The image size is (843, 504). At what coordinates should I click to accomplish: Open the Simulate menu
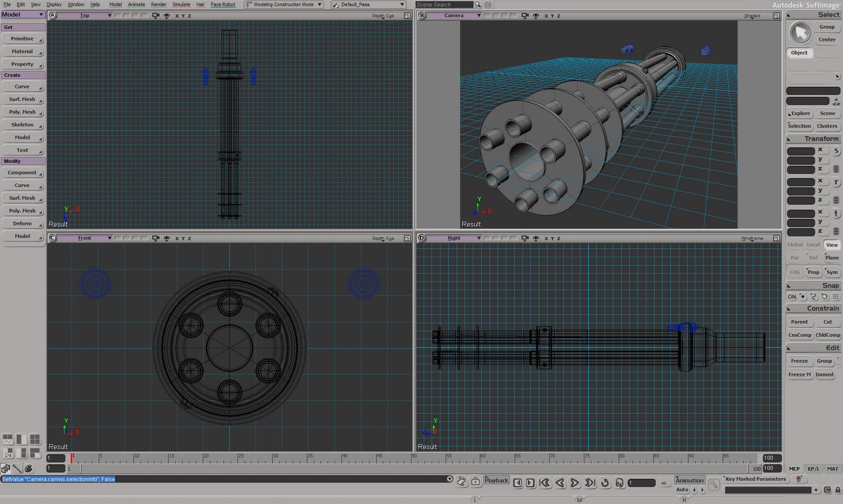tap(181, 4)
